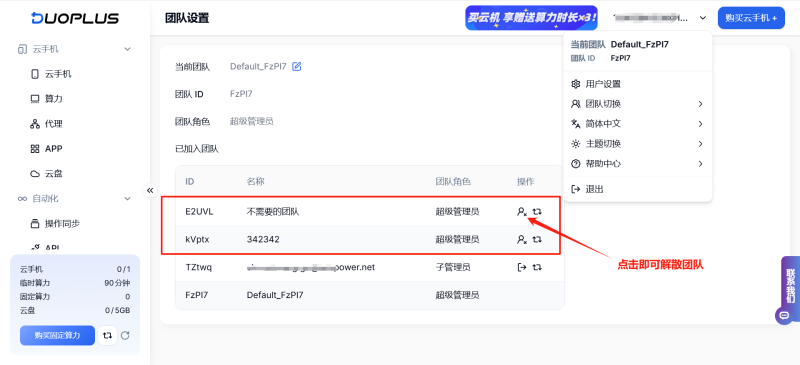Expand the 团队切换 submenu
This screenshot has height=365, width=800.
point(637,104)
